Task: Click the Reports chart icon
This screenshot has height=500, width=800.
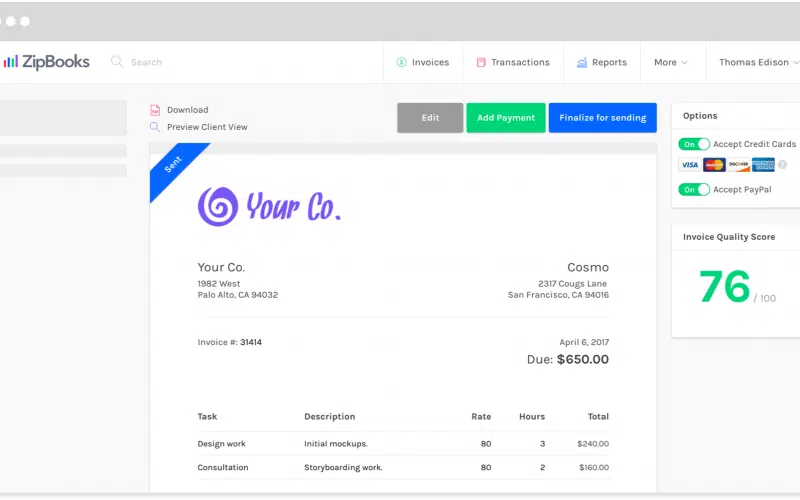Action: 582,62
